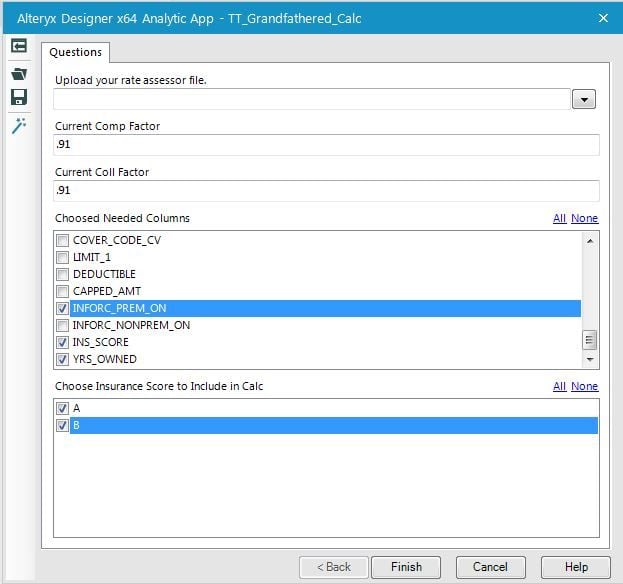This screenshot has width=623, height=584.
Task: Select the YRS_OWNED row text
Action: 105,360
